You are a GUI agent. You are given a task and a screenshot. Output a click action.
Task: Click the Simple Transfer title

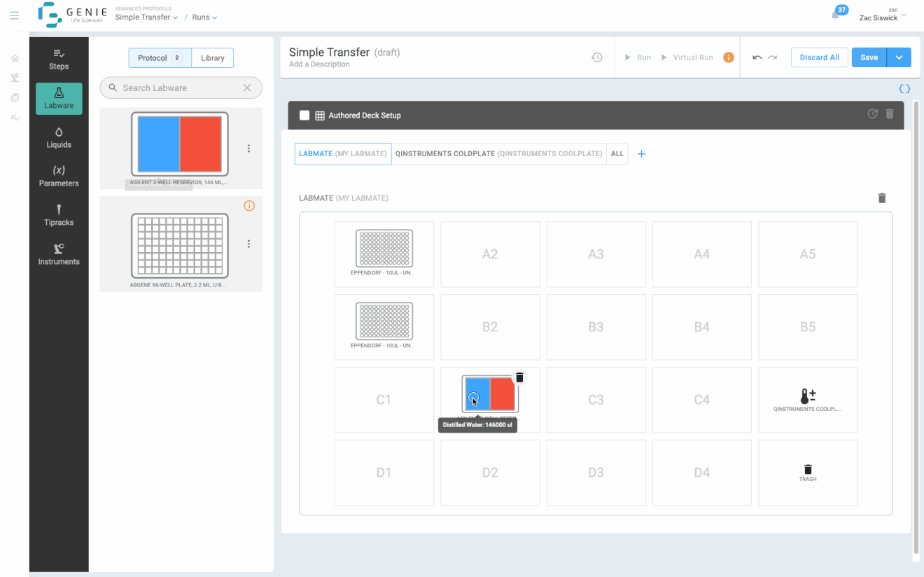pos(330,53)
